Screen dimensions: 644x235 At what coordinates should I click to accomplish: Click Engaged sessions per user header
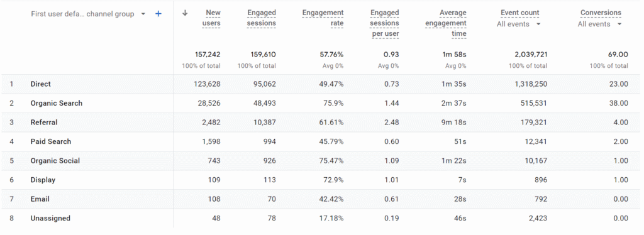(x=385, y=23)
